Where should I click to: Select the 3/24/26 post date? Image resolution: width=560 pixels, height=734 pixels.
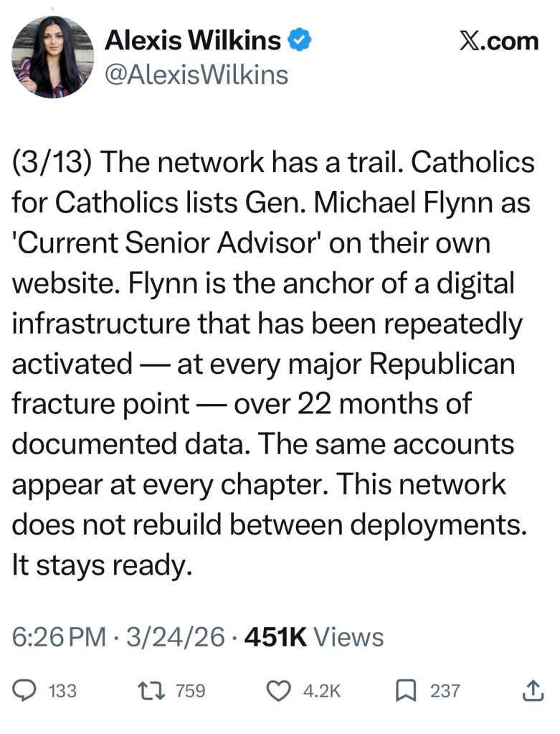point(176,637)
